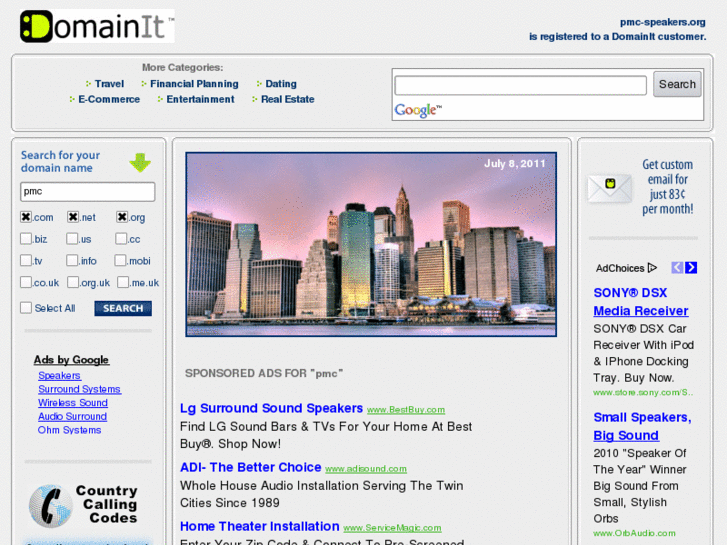Go to previous ad arrow
This screenshot has width=727, height=545.
tap(677, 268)
